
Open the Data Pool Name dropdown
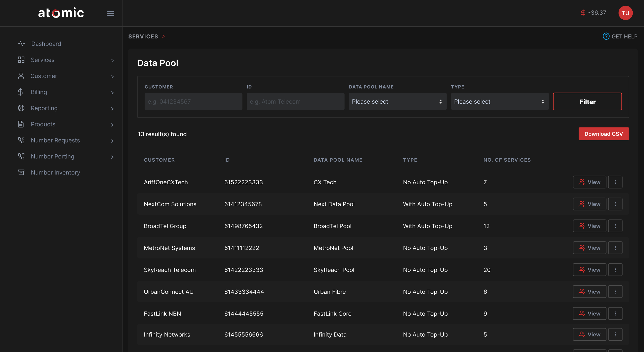[397, 102]
